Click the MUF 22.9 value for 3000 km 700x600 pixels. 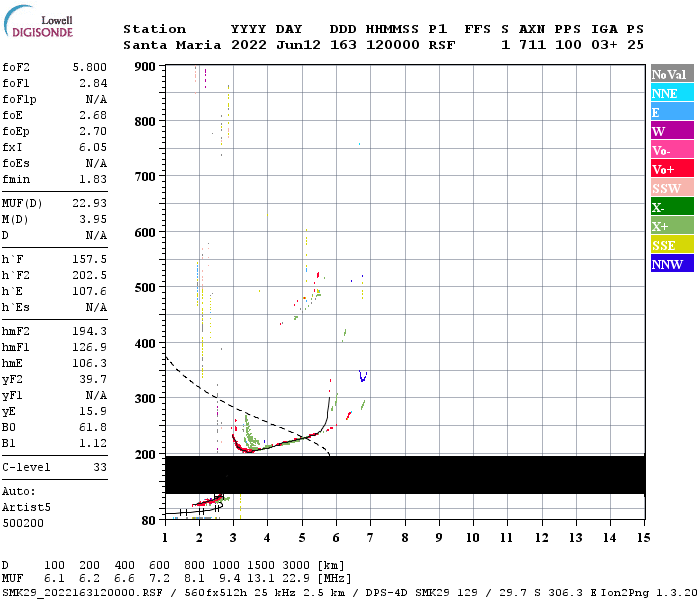(x=296, y=579)
